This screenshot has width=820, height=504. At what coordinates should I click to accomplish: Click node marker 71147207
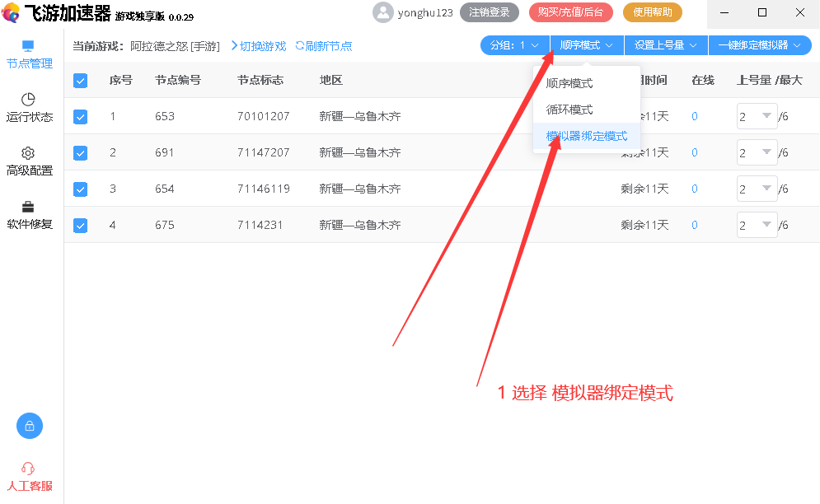[264, 152]
